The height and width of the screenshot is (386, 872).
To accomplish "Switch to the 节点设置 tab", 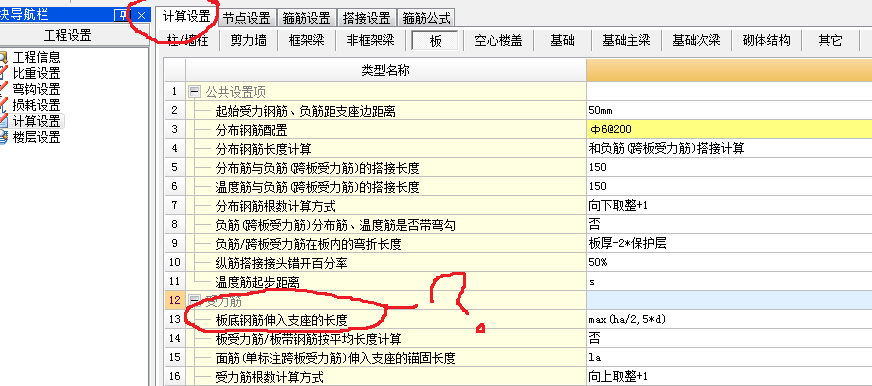I will [x=247, y=18].
